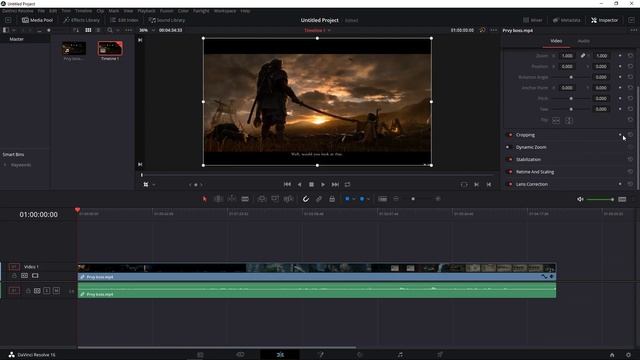Click the timeline zoom out minus icon
Screen dimensions: 640x360
pos(396,199)
